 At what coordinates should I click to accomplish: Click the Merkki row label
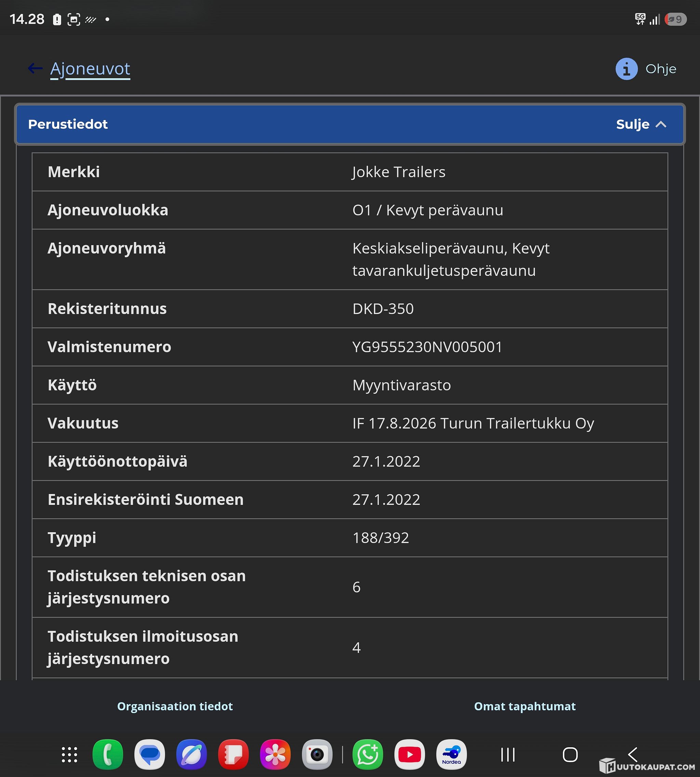74,172
